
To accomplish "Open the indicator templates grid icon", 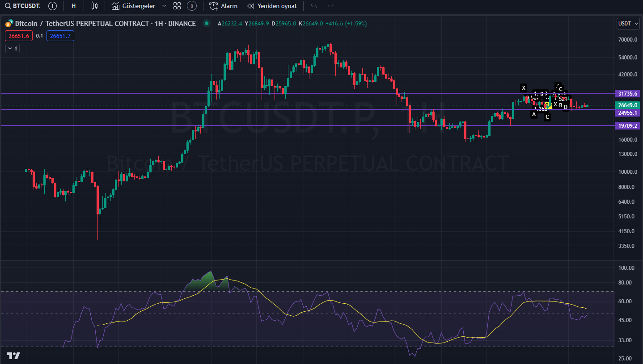I will pos(177,6).
